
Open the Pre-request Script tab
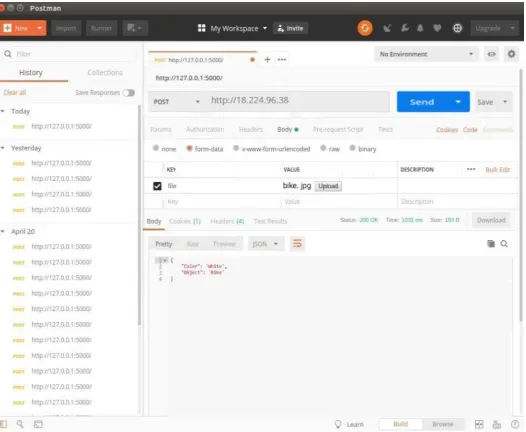(338, 129)
